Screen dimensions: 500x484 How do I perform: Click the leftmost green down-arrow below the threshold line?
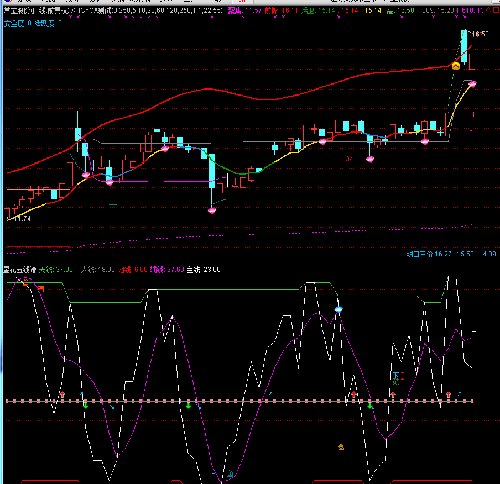pos(85,405)
